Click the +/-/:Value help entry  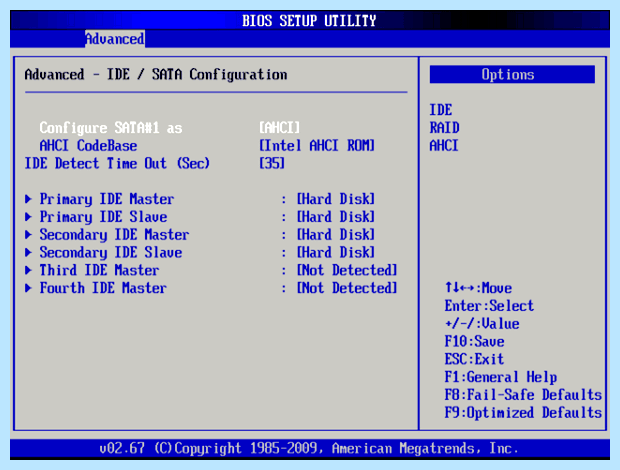[482, 324]
